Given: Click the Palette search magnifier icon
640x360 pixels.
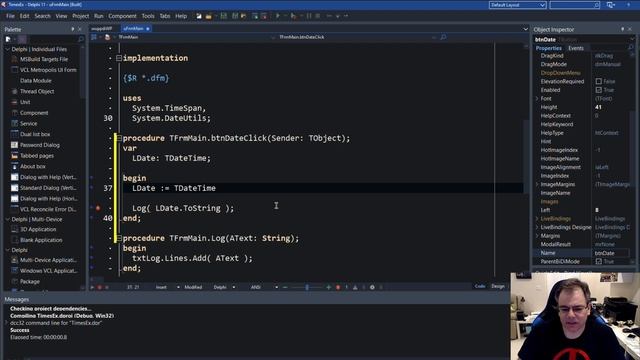Looking at the screenshot, I should [81, 39].
